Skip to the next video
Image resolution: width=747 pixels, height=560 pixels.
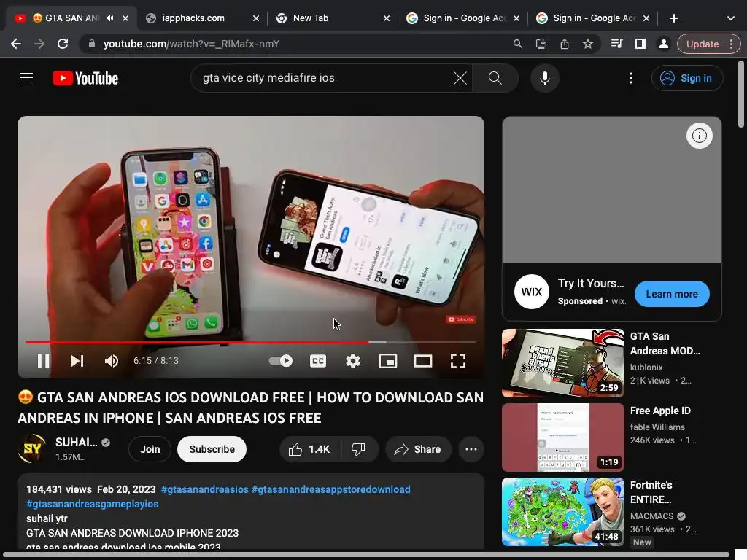coord(77,361)
